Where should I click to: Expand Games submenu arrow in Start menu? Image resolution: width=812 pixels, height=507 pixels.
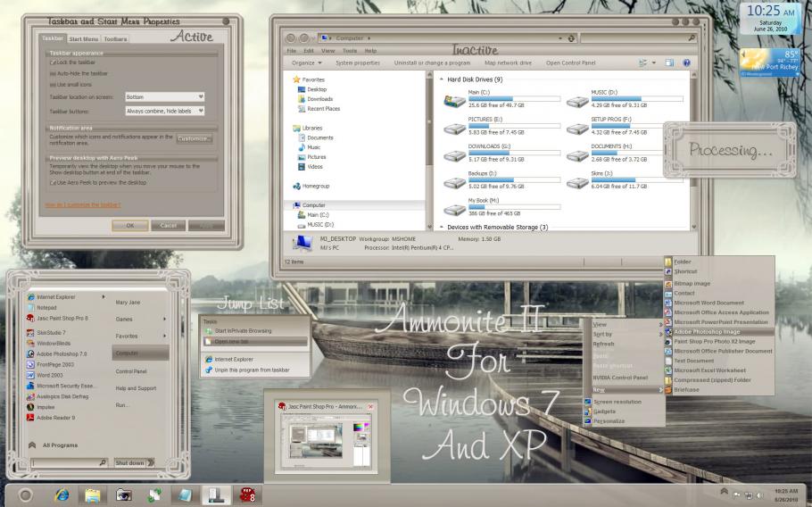point(165,319)
